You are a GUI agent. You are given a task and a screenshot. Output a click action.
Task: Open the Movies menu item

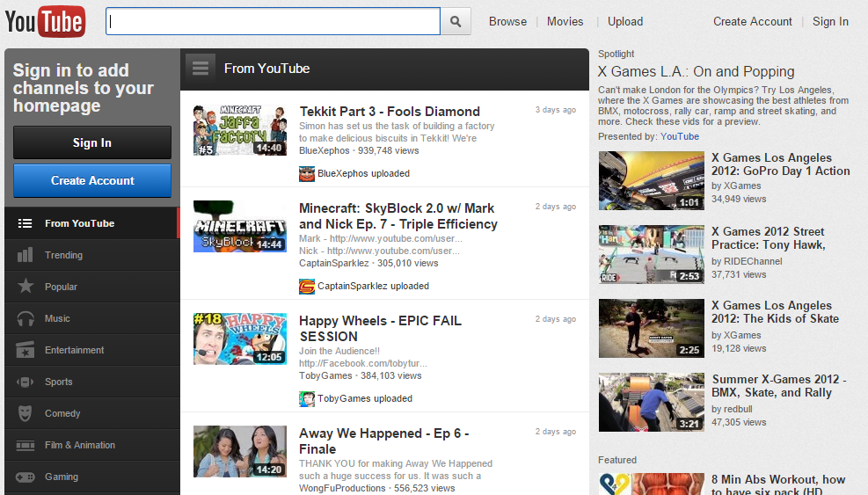[565, 22]
